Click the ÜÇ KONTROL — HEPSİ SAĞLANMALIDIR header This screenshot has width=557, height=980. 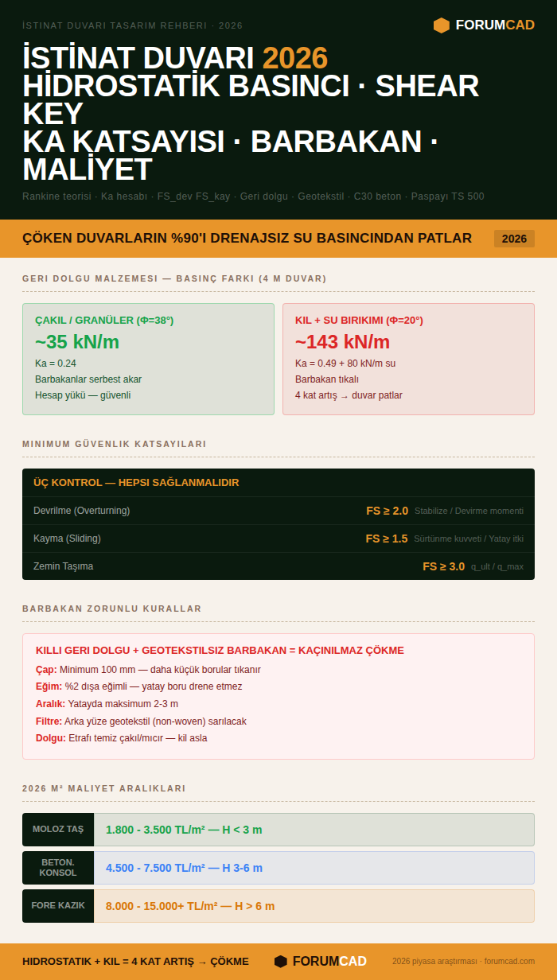[x=136, y=483]
